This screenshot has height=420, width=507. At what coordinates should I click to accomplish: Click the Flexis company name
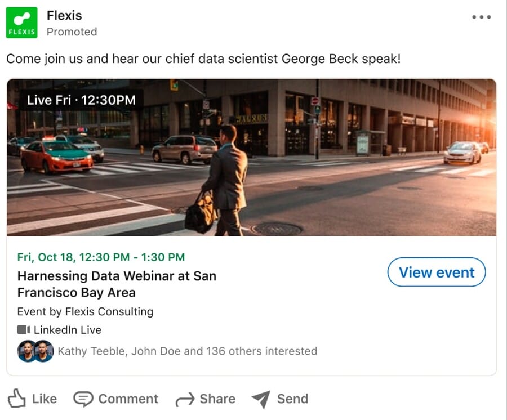[64, 15]
